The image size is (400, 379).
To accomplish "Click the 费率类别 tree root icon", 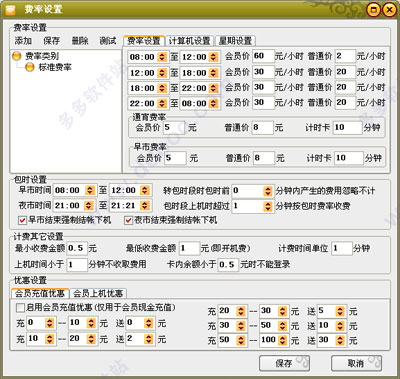I will pos(17,55).
